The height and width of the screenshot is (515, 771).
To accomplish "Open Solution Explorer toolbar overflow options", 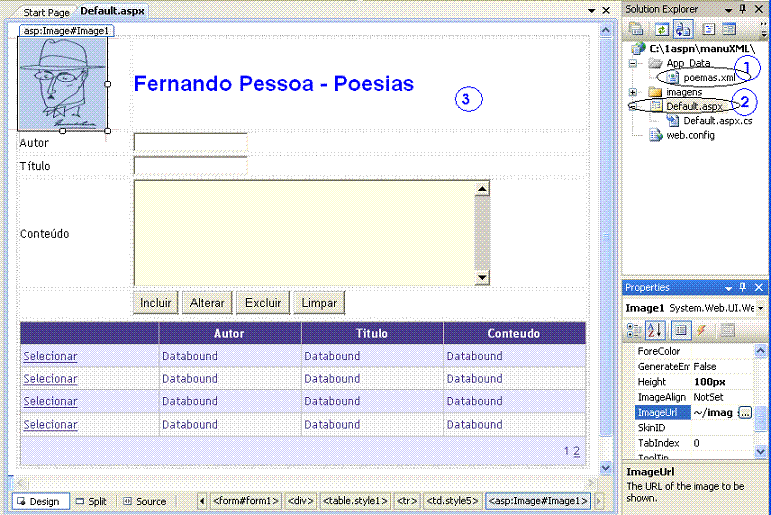I will (764, 30).
